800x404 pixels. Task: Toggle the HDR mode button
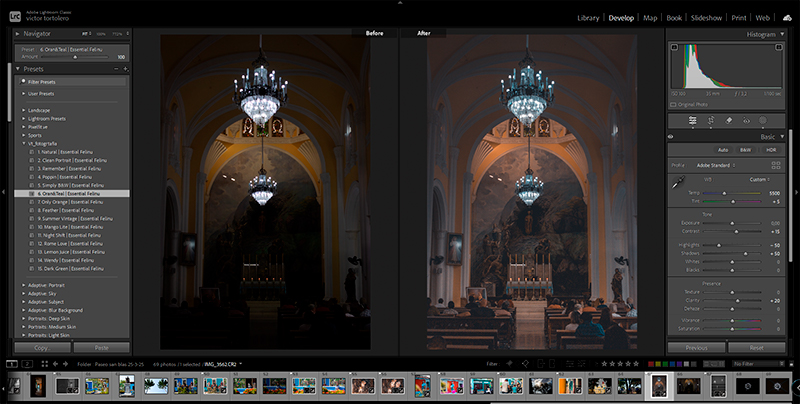(770, 150)
